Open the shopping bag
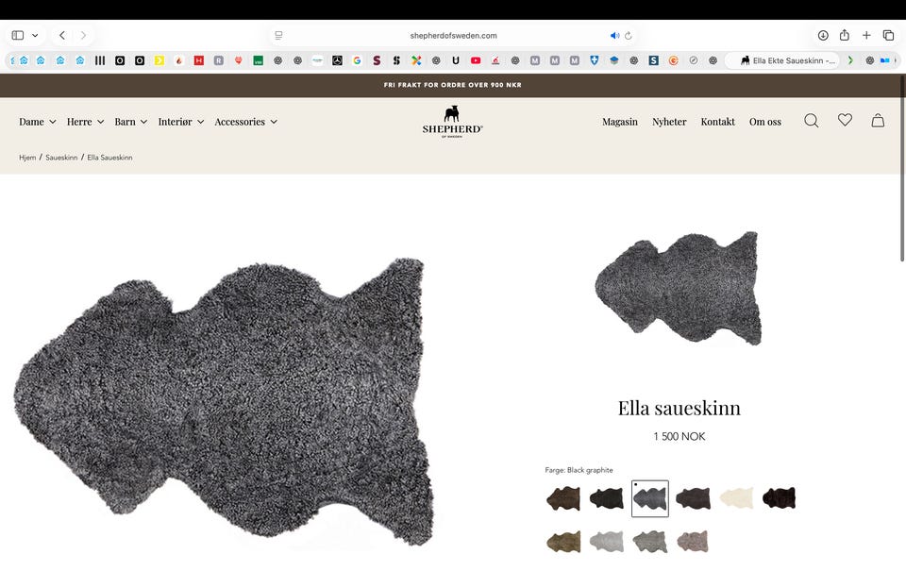This screenshot has width=906, height=588. click(x=878, y=120)
